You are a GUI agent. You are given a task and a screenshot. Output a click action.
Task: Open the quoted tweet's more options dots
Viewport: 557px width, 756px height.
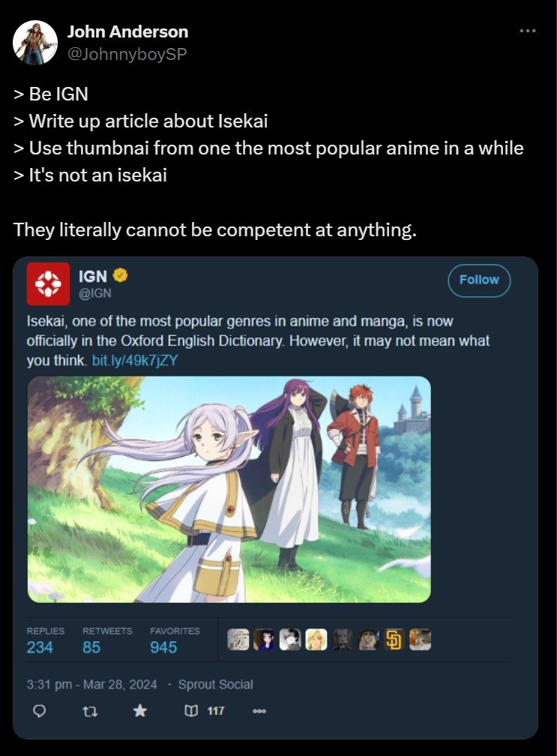tap(259, 711)
